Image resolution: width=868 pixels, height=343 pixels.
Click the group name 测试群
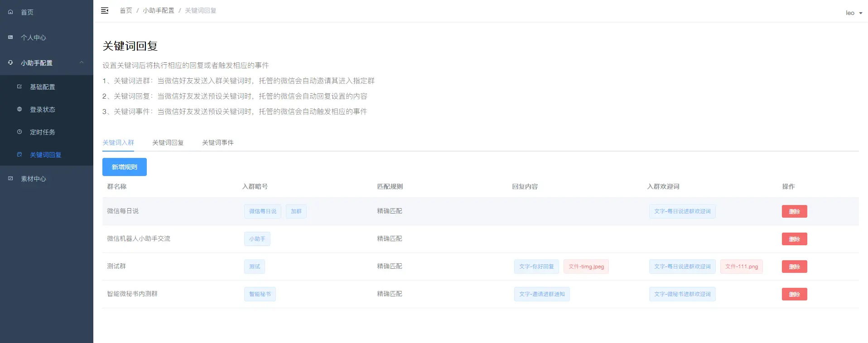coord(116,266)
